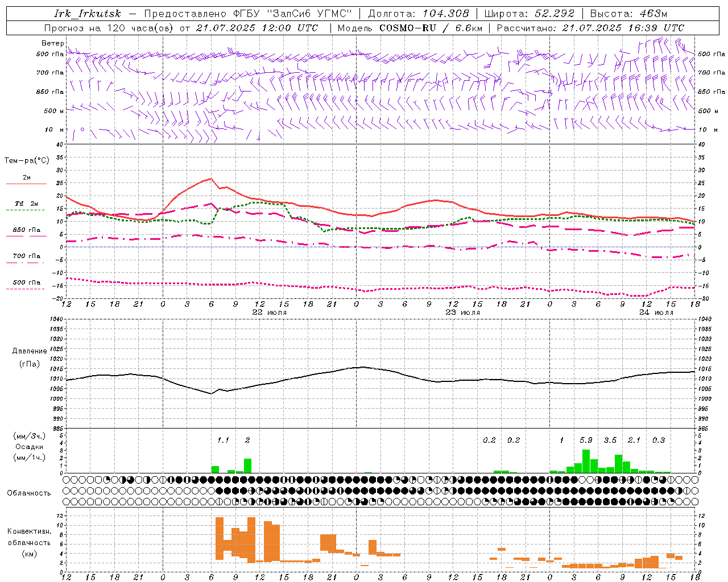
Task: Click the Давление panel label
Action: [x=30, y=351]
